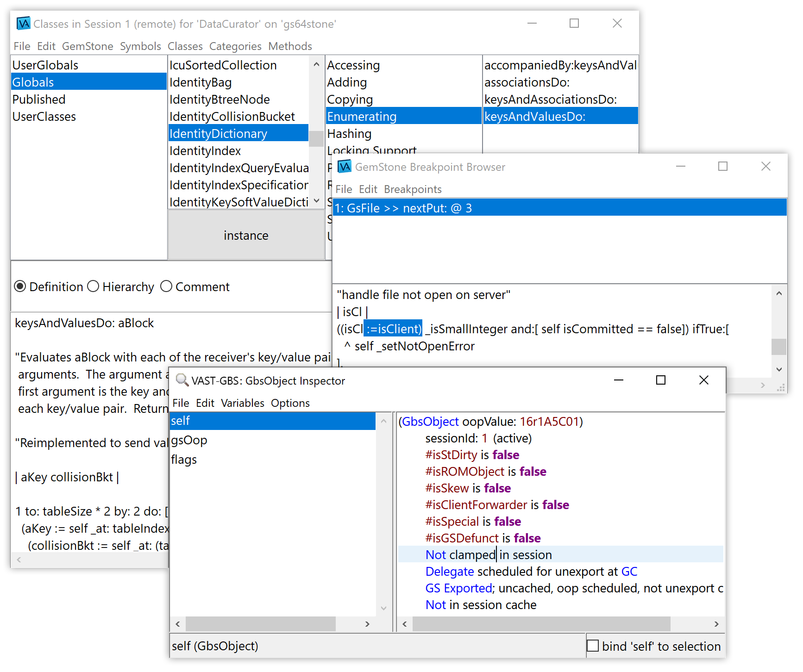Click the up arrow of class list scrollbar
This screenshot has height=672, width=803.
(x=316, y=64)
